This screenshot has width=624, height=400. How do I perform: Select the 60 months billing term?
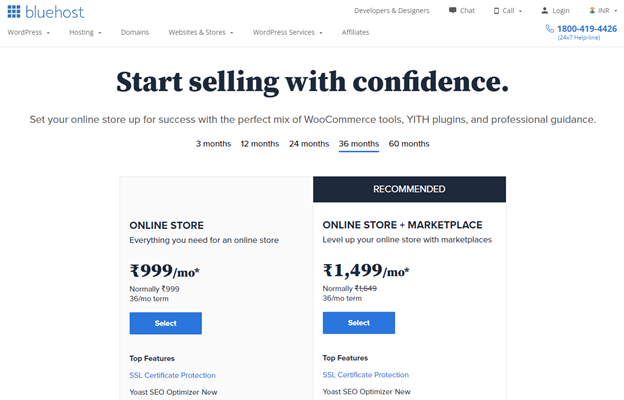point(409,144)
